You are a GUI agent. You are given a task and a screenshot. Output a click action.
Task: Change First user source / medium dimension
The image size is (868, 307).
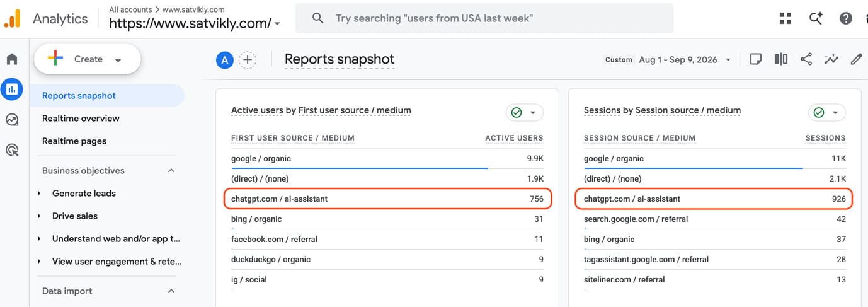(354, 110)
